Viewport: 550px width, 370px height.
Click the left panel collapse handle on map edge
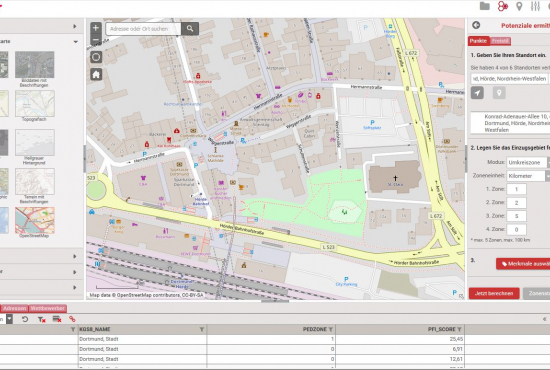[85, 159]
